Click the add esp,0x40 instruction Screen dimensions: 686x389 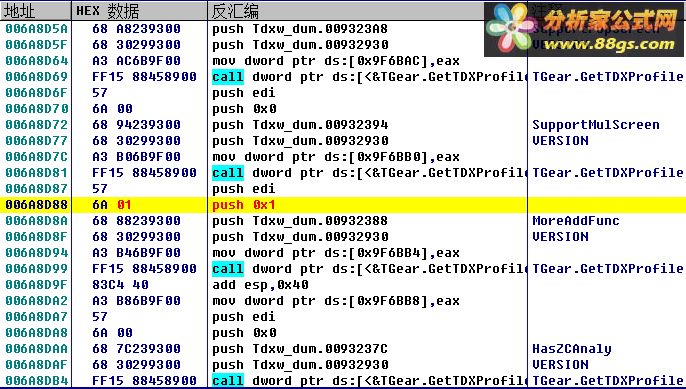pos(260,285)
